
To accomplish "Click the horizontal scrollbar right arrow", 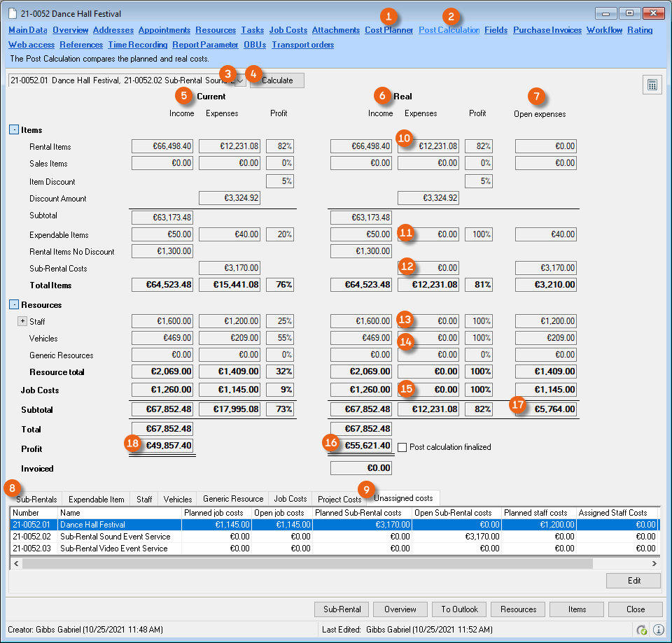I will click(654, 563).
